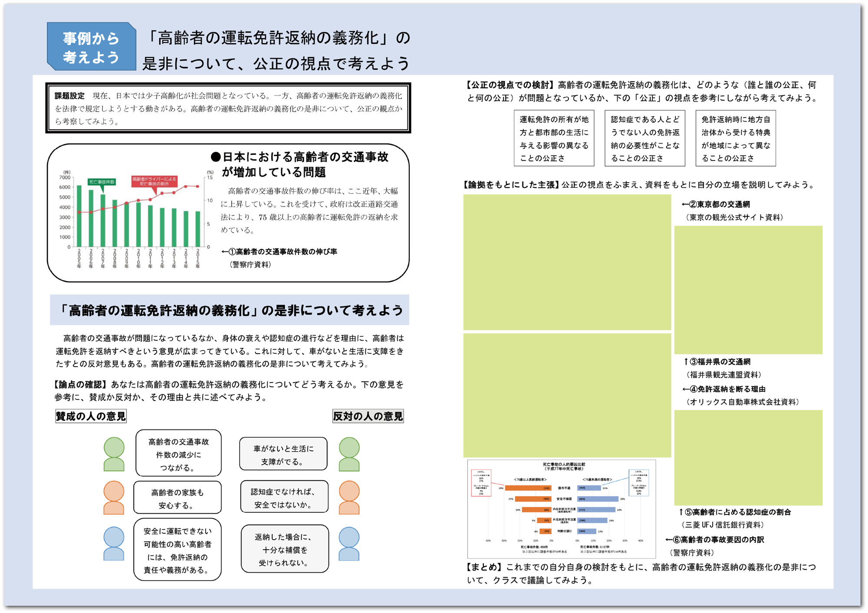Click green placeholder above ③福井県の交通網 caption
The height and width of the screenshot is (613, 868).
pos(748,290)
